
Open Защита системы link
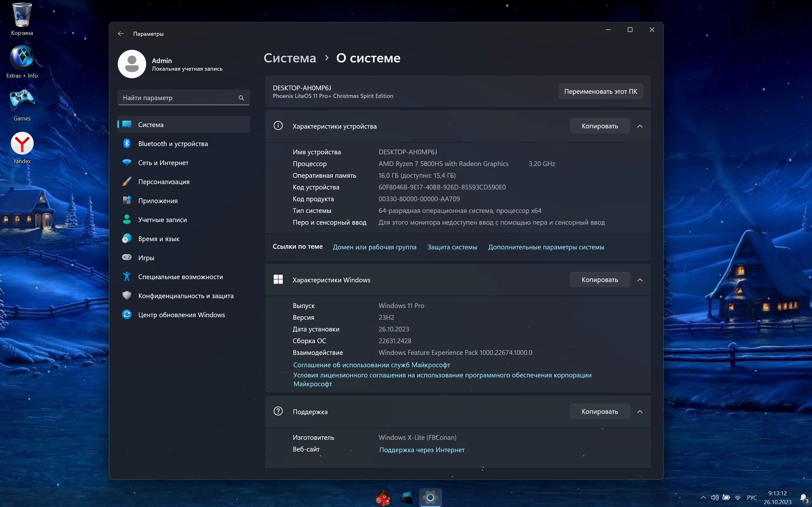(452, 247)
